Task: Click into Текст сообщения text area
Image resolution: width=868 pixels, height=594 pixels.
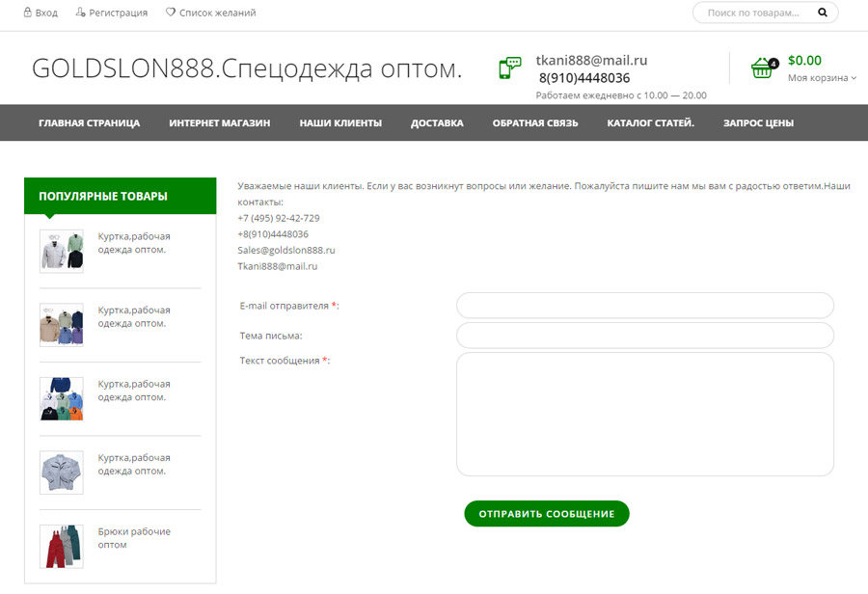Action: (644, 414)
